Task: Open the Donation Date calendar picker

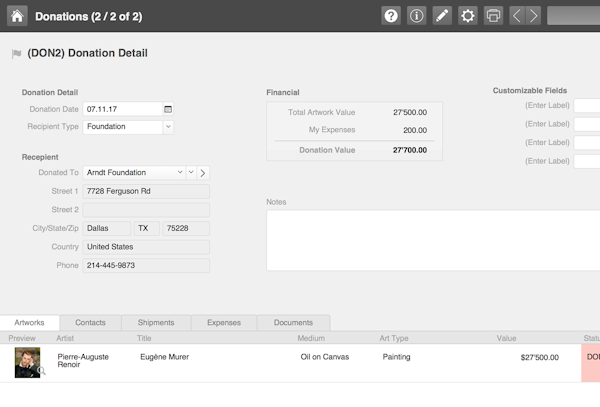Action: coord(167,109)
